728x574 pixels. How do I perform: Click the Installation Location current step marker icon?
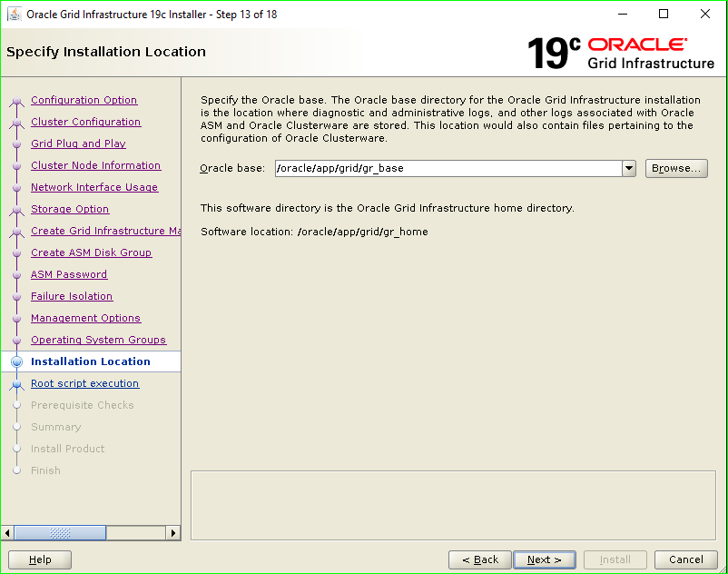click(16, 361)
